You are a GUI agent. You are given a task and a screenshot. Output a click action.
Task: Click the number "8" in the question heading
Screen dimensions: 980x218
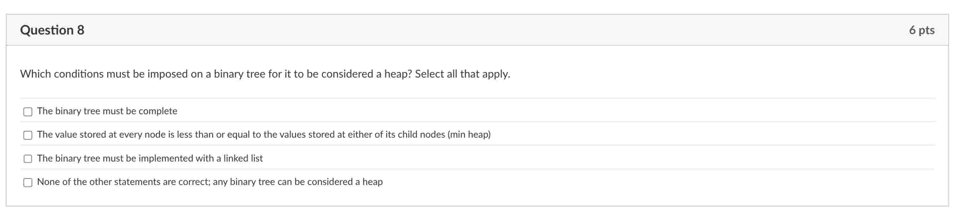point(80,30)
